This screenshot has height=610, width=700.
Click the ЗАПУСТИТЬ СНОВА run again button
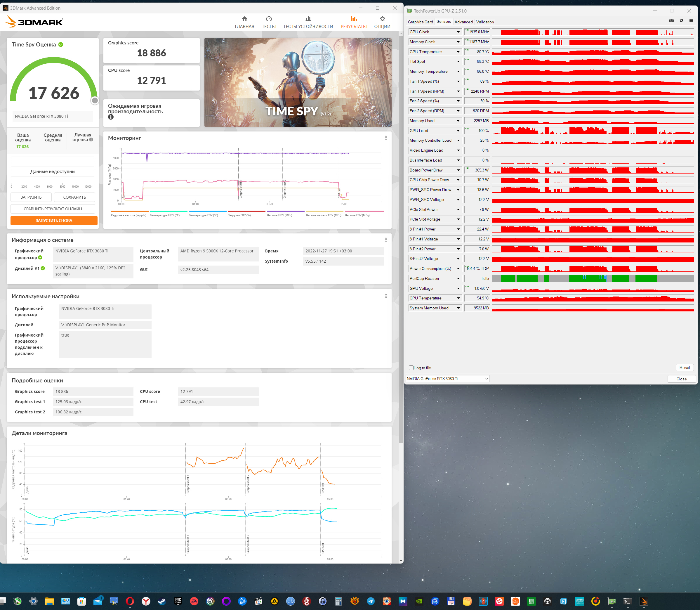tap(54, 221)
